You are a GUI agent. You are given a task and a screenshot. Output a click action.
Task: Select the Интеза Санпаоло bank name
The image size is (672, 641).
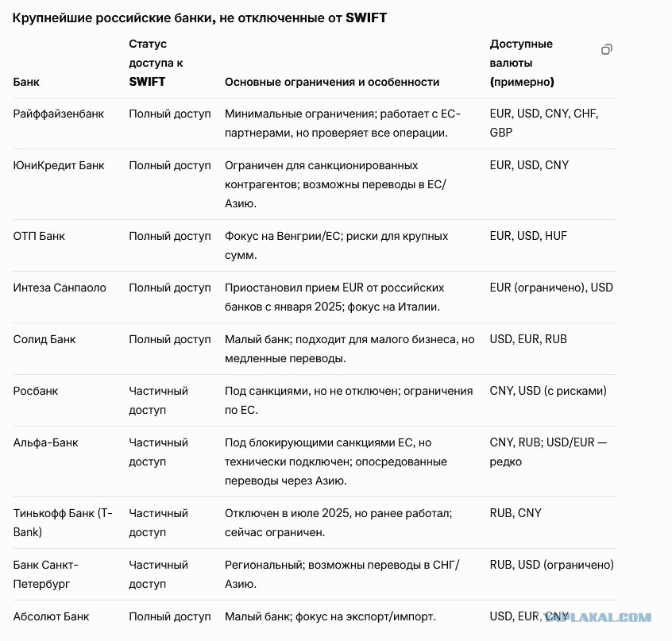tap(60, 288)
